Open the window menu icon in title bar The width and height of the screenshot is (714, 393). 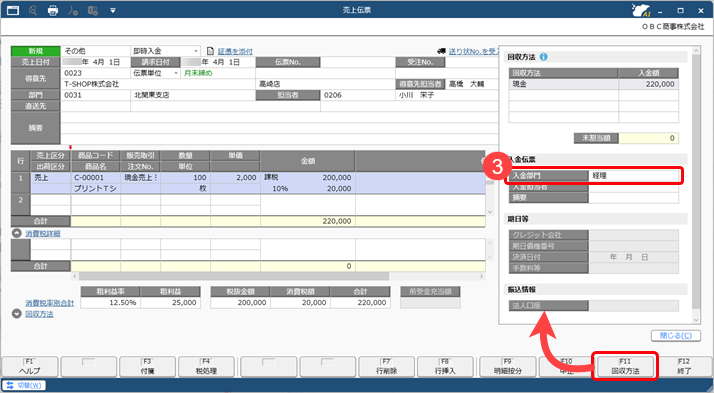13,10
